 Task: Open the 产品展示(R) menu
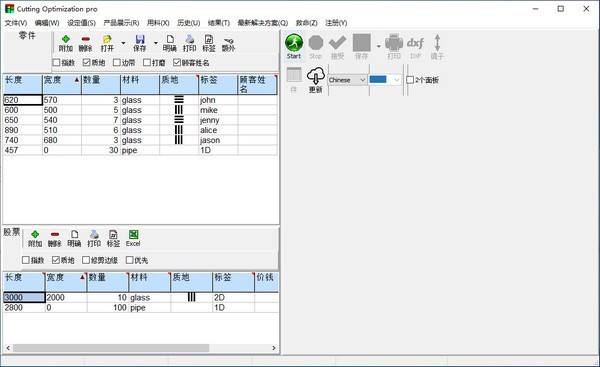121,23
